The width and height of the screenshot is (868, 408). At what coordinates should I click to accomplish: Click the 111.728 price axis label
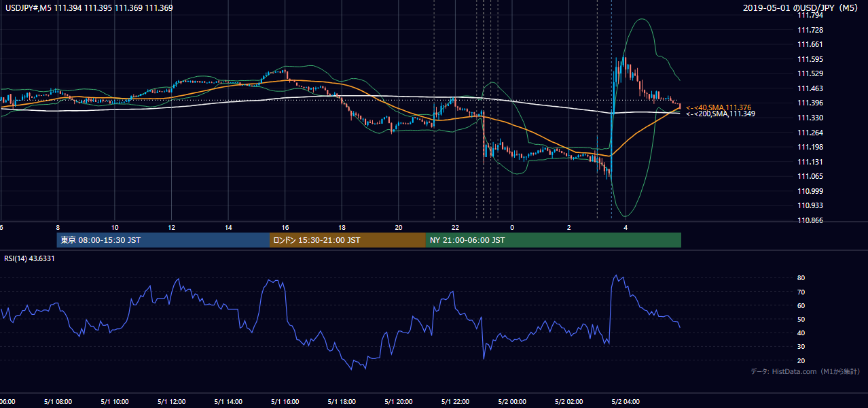coord(810,30)
